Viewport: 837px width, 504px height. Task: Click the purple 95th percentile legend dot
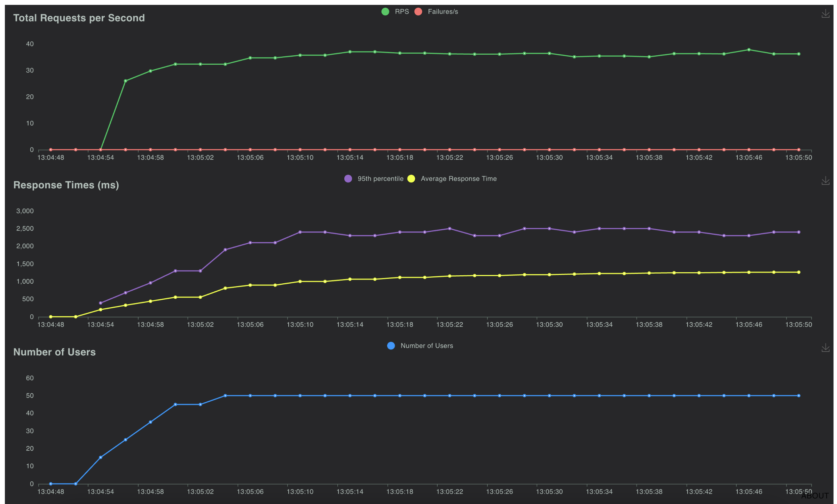pyautogui.click(x=348, y=179)
